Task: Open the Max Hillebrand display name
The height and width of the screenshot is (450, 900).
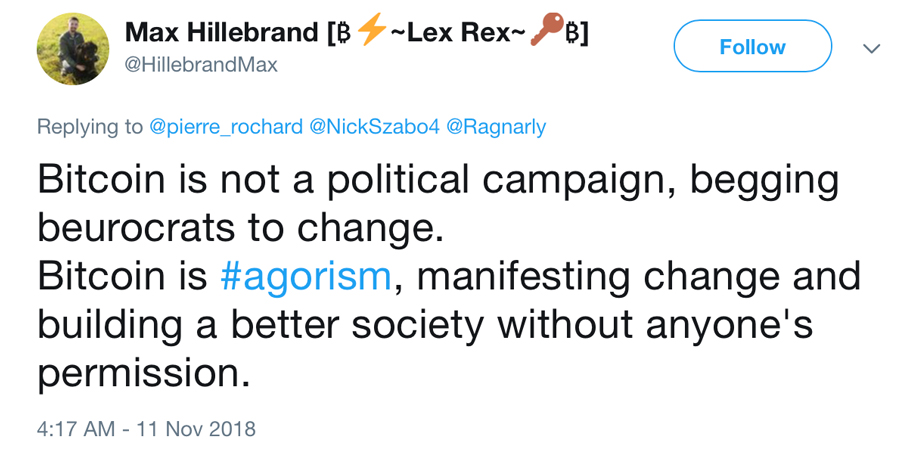Action: click(x=221, y=32)
